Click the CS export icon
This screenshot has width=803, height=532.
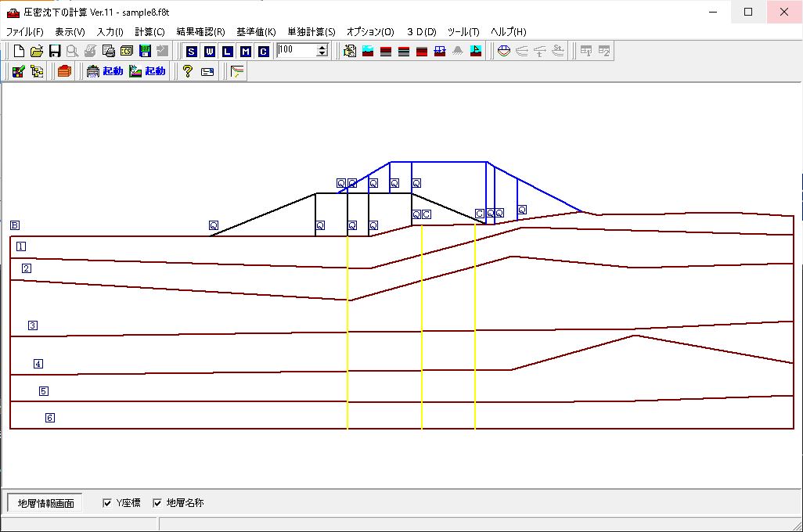point(127,51)
